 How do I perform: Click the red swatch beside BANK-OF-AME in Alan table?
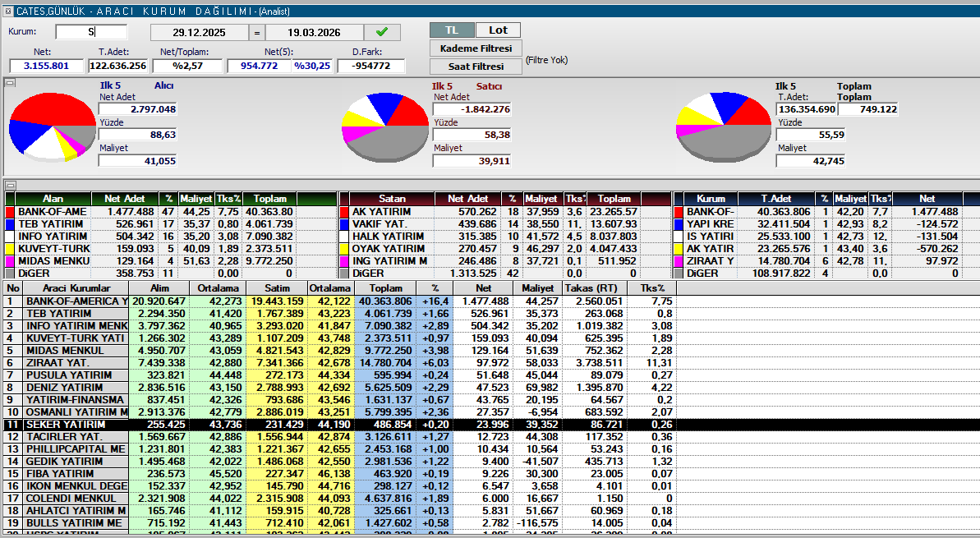(10, 212)
